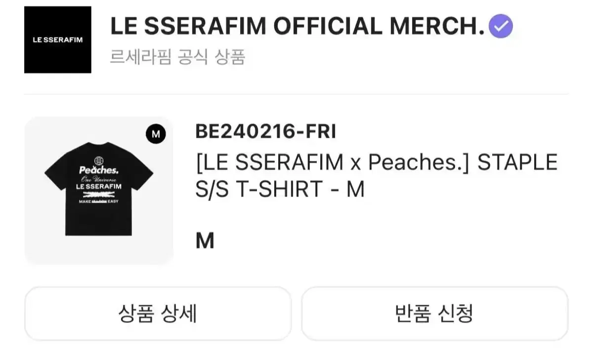Click the Peaches. logo on the T-shirt
Viewport: 593px width, 364px height.
click(x=99, y=170)
